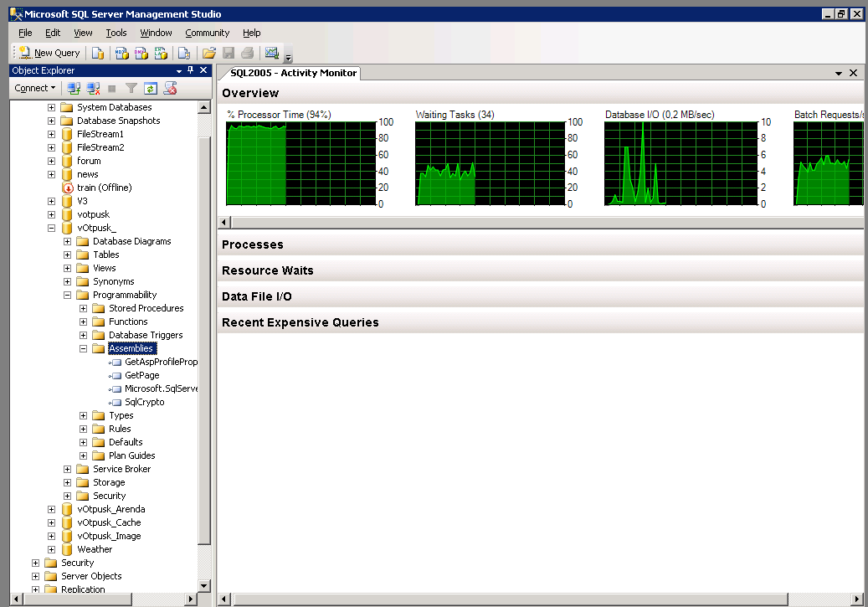Open the Window menu

[x=156, y=33]
